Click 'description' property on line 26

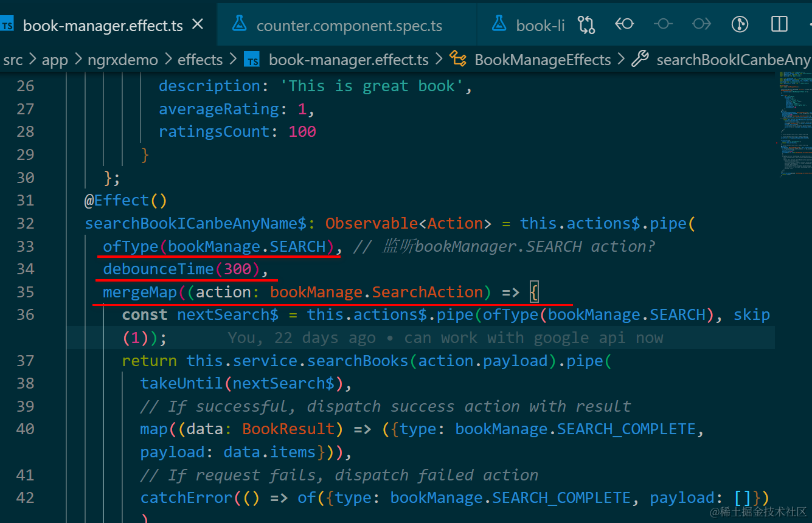pos(210,86)
